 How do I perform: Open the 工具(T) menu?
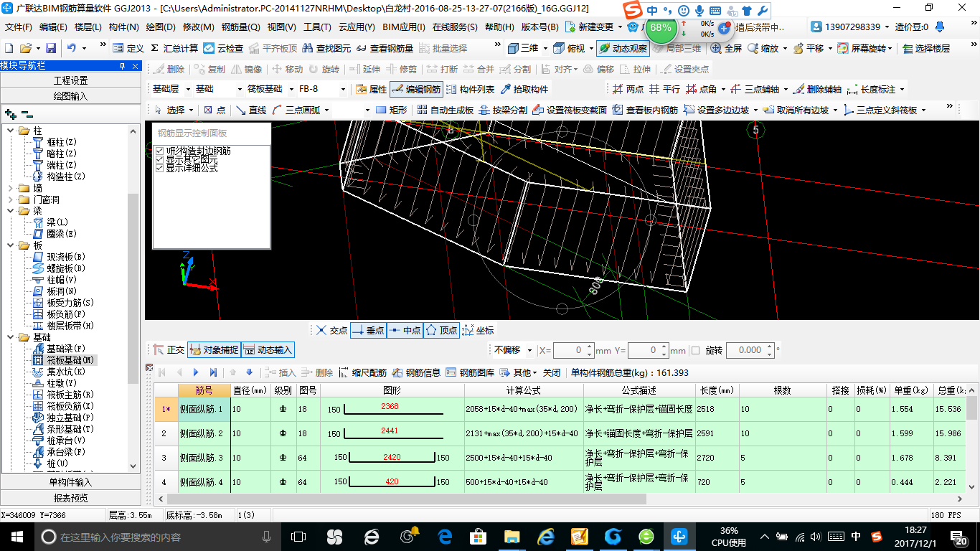(317, 27)
